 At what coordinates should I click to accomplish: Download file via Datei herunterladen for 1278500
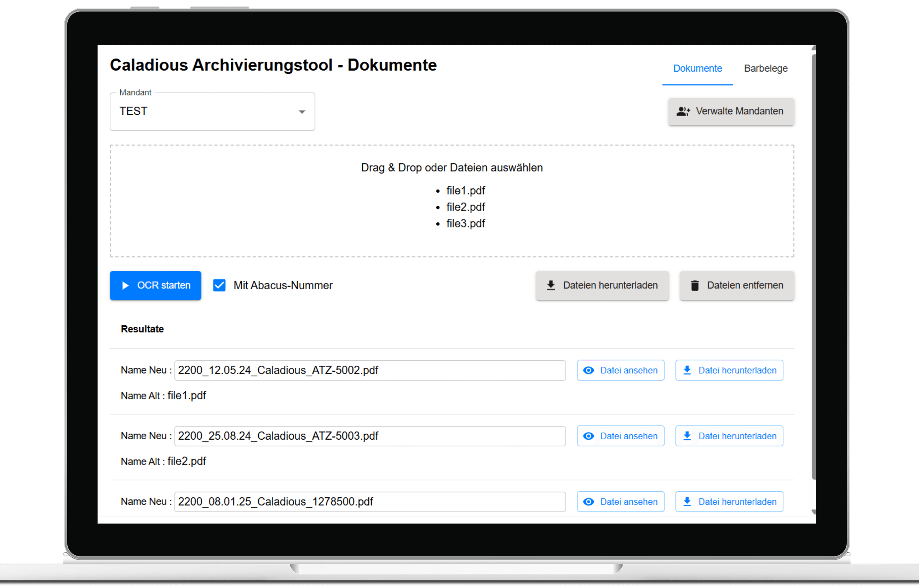729,502
